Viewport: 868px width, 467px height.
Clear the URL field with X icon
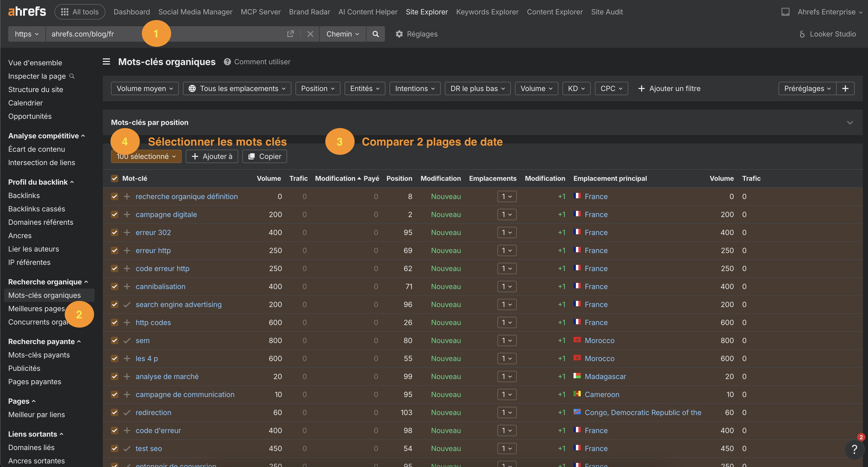point(310,34)
